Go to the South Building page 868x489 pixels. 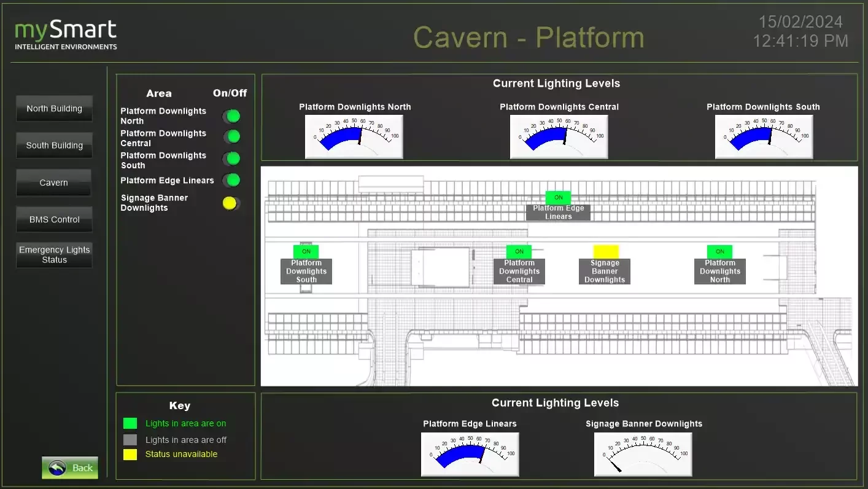pos(54,146)
